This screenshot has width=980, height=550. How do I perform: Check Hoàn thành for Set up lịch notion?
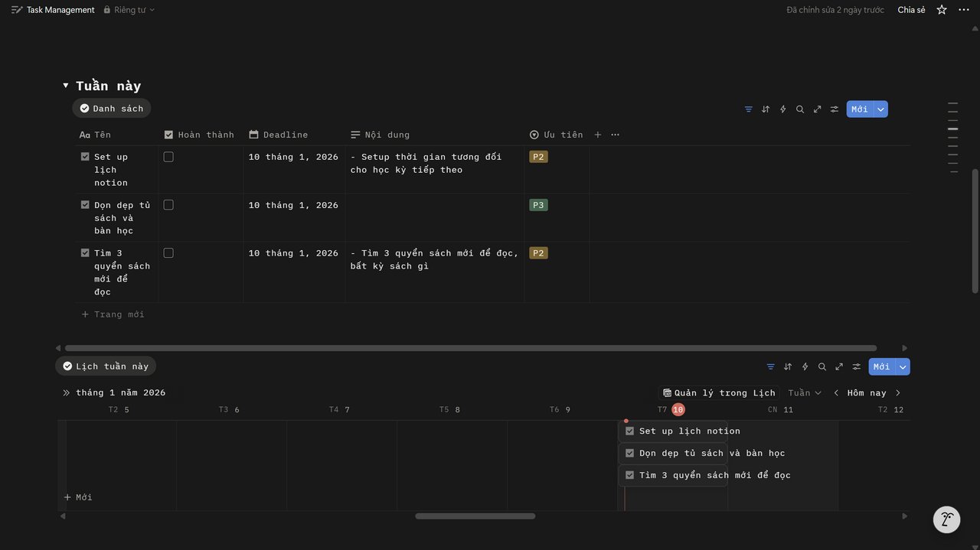coord(168,157)
